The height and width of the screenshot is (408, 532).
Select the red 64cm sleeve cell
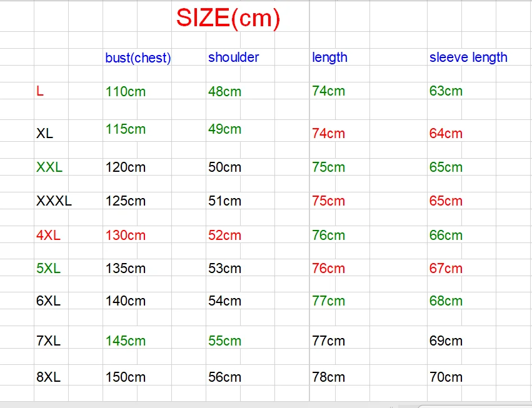point(446,133)
